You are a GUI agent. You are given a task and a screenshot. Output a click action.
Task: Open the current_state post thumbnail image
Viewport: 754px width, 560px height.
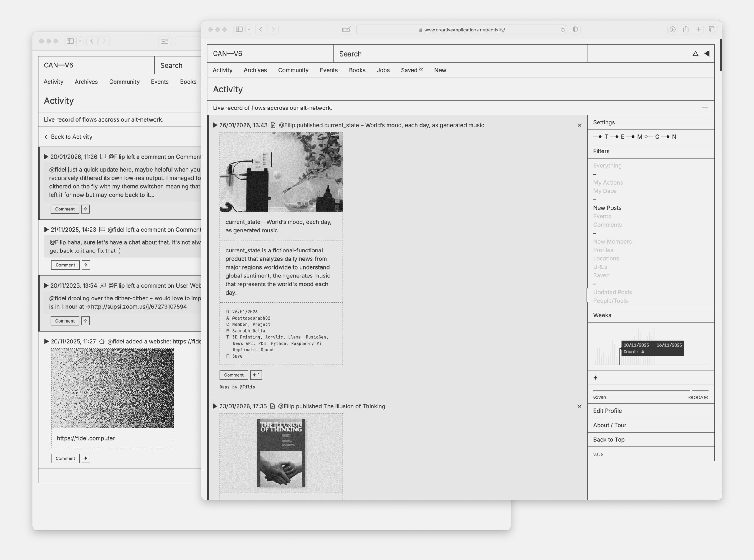coord(281,172)
